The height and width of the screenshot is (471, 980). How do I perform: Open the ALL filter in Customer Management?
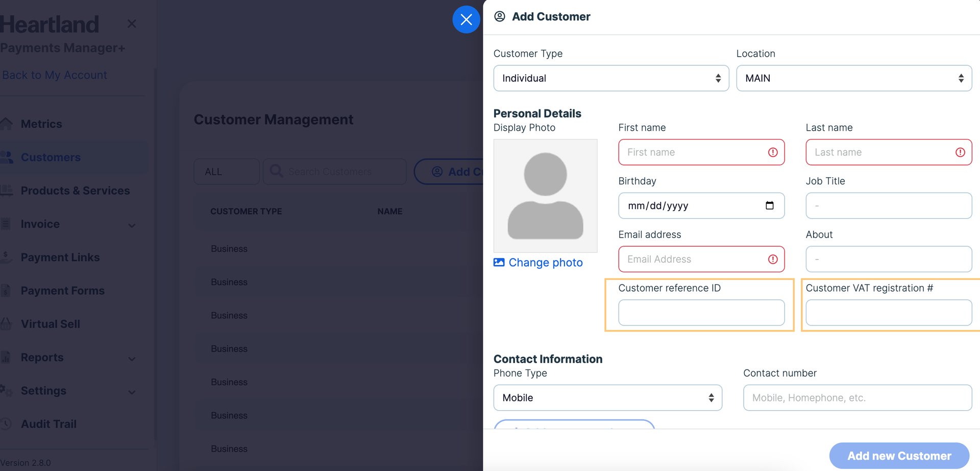click(x=227, y=172)
